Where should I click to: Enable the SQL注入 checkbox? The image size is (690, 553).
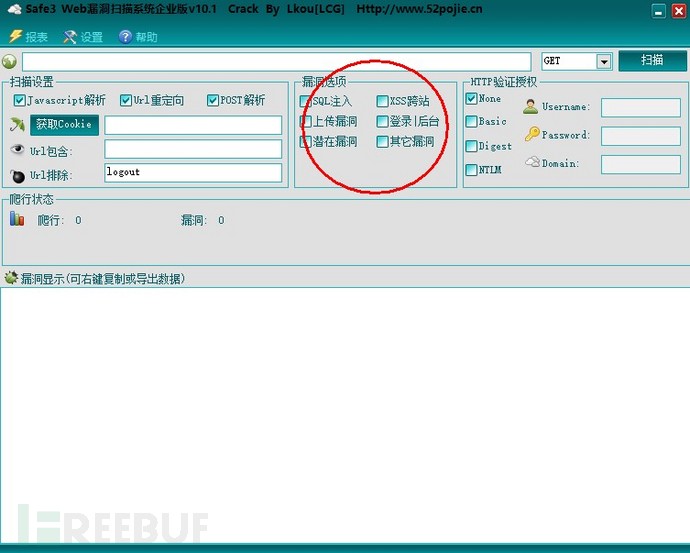(x=305, y=101)
